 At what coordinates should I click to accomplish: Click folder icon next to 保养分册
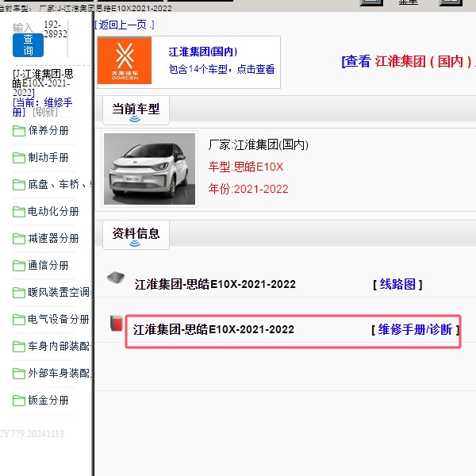coord(19,131)
